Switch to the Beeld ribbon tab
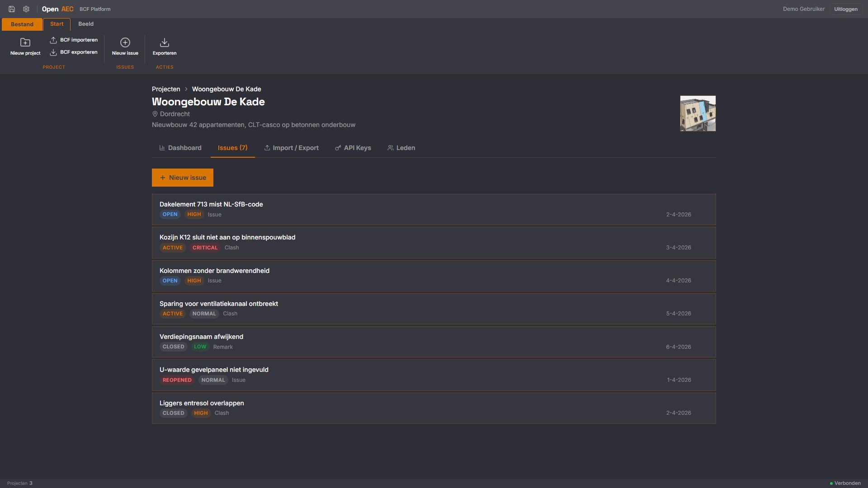The width and height of the screenshot is (868, 488). tap(86, 24)
